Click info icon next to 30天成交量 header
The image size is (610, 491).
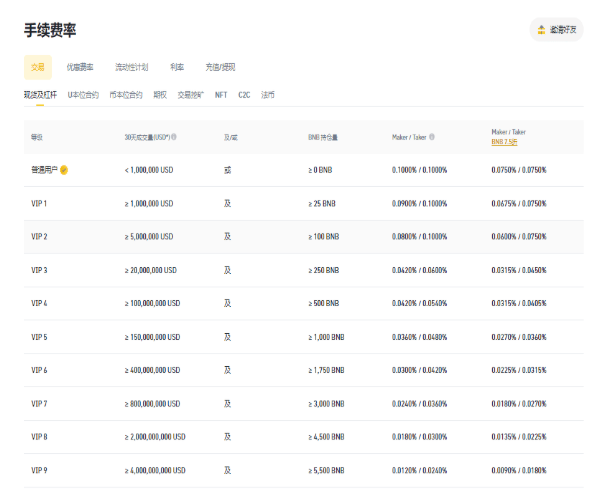pyautogui.click(x=174, y=136)
